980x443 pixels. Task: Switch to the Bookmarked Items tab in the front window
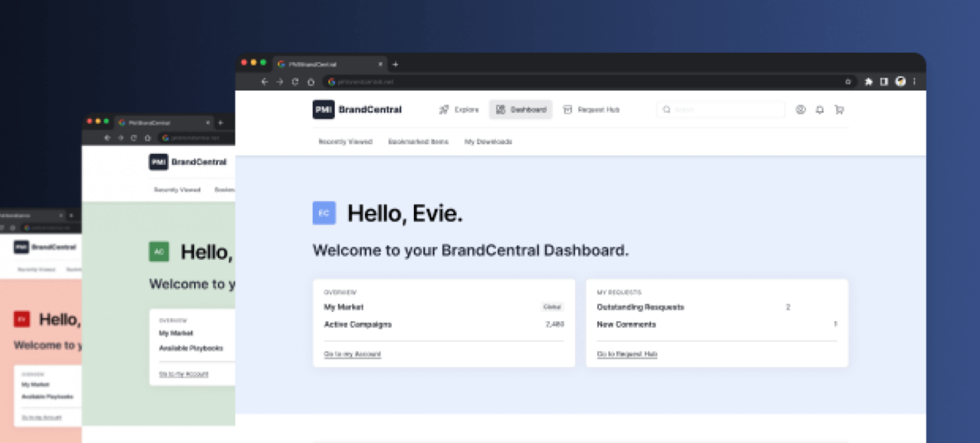click(418, 142)
